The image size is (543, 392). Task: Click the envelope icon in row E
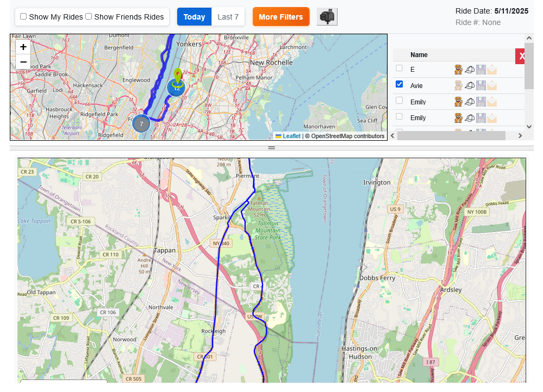pos(492,70)
